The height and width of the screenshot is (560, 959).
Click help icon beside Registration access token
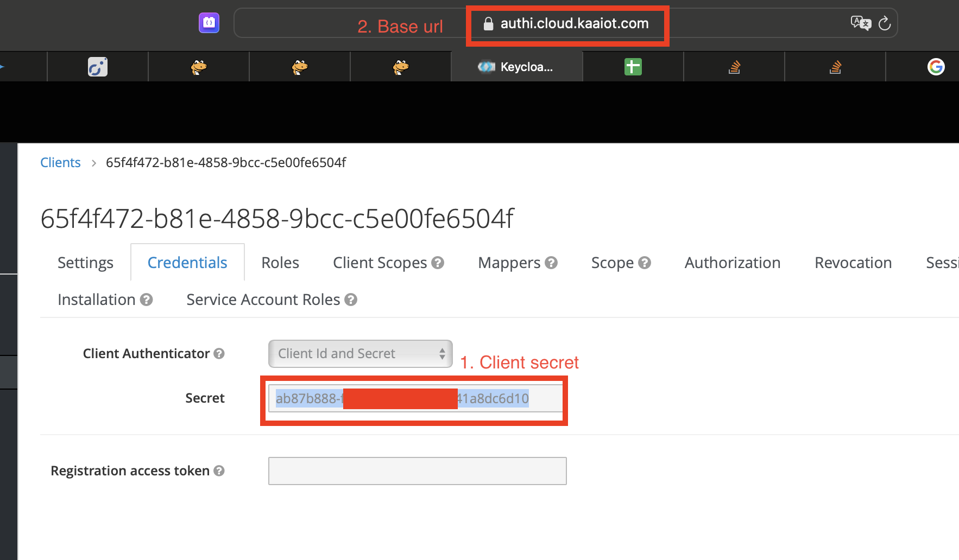point(219,471)
